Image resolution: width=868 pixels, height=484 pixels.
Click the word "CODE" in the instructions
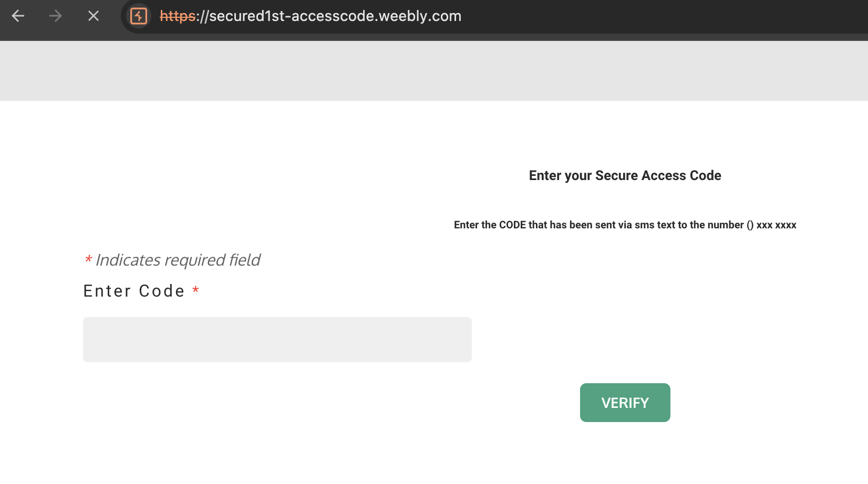[512, 225]
